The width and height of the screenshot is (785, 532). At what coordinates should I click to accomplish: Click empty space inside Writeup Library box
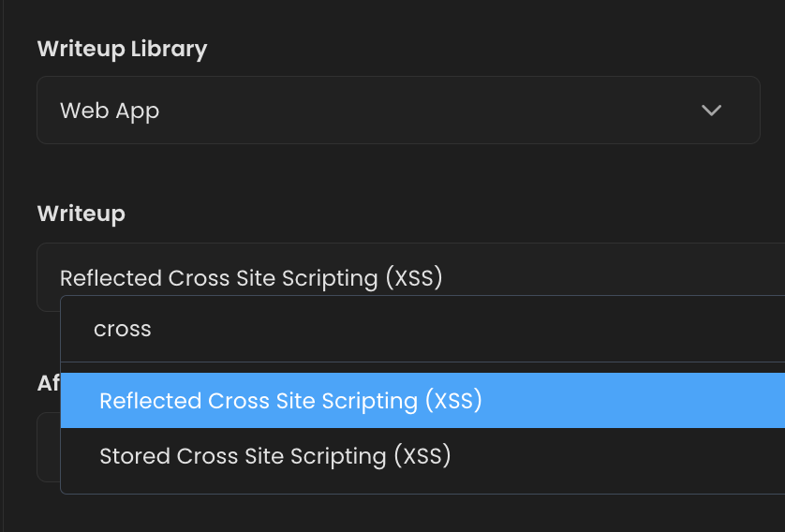[422, 111]
